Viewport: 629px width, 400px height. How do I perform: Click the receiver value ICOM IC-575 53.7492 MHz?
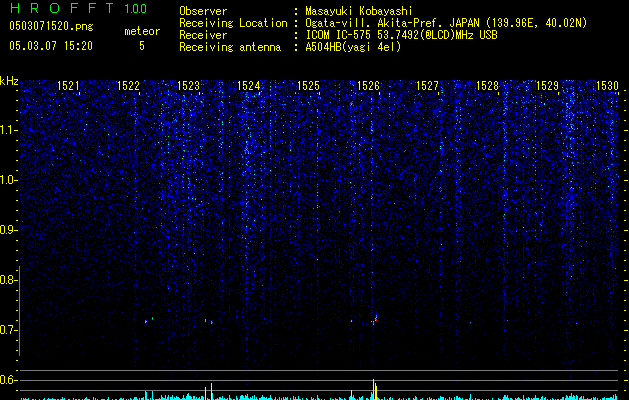click(x=401, y=35)
